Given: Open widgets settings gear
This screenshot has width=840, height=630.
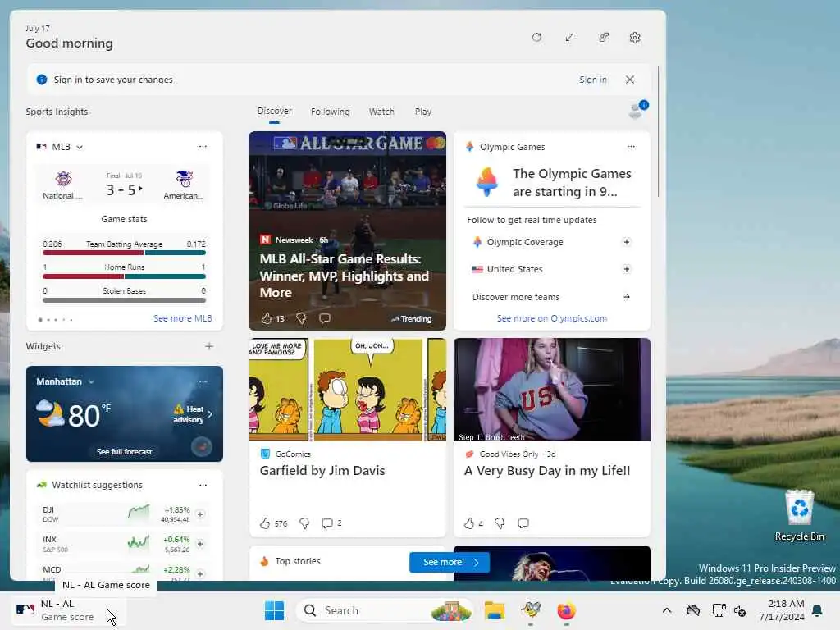Looking at the screenshot, I should (635, 38).
